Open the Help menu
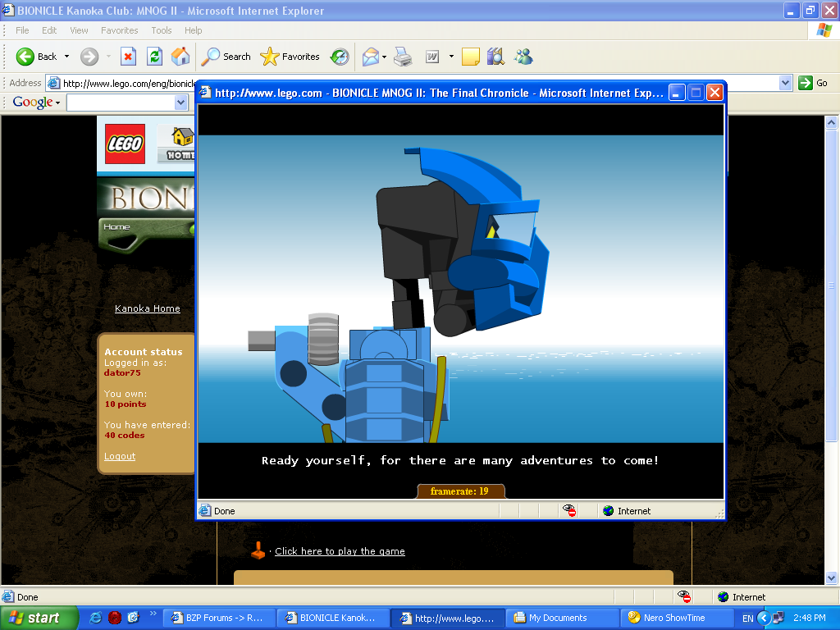This screenshot has height=630, width=840. pyautogui.click(x=194, y=30)
